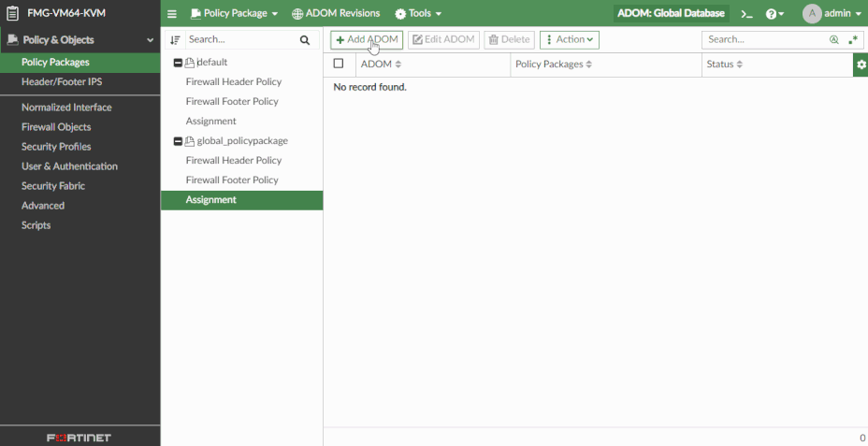Focus the table search field
Screen dimensions: 868x446
[x=766, y=40]
